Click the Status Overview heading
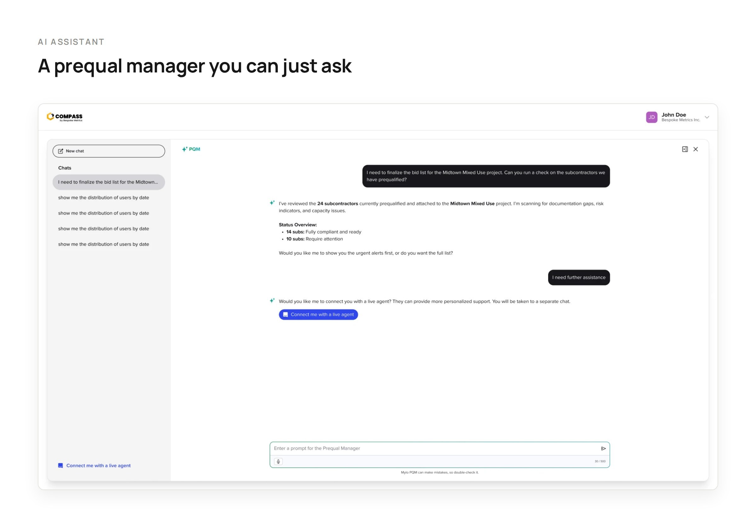The width and height of the screenshot is (756, 532). [298, 225]
